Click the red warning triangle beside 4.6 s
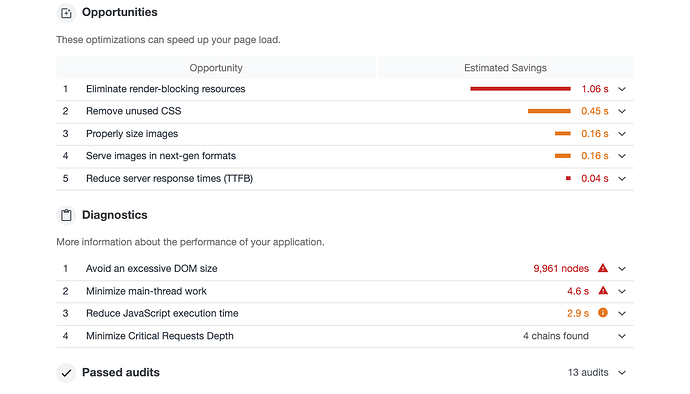This screenshot has height=394, width=690. 603,291
